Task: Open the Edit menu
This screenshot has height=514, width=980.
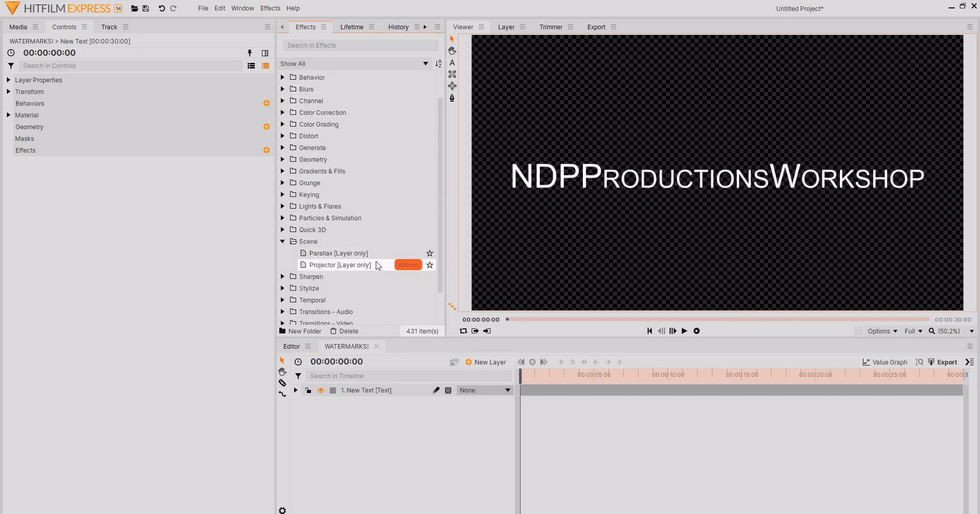Action: (x=220, y=8)
